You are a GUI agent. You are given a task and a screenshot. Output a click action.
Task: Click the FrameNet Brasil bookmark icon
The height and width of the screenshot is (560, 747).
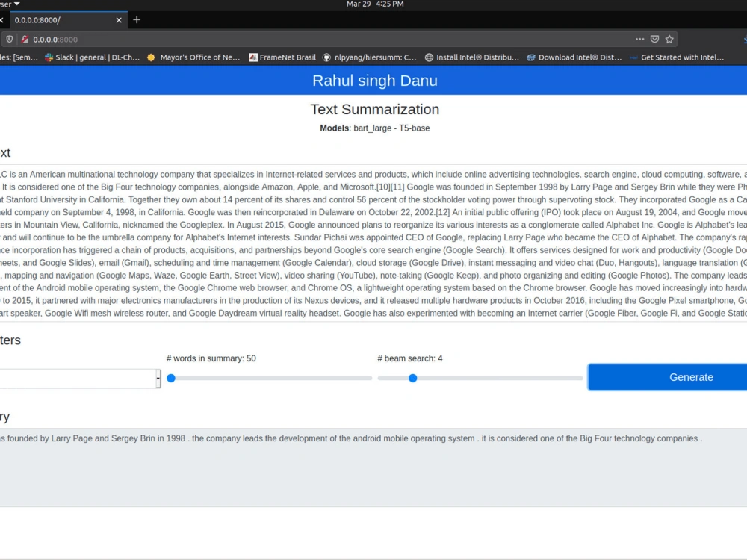[x=254, y=57]
